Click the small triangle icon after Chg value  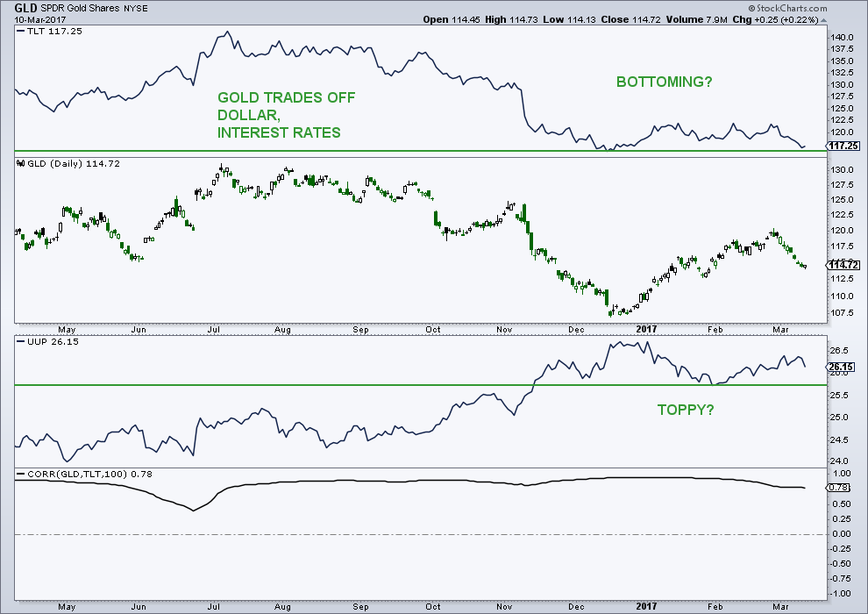pos(823,20)
